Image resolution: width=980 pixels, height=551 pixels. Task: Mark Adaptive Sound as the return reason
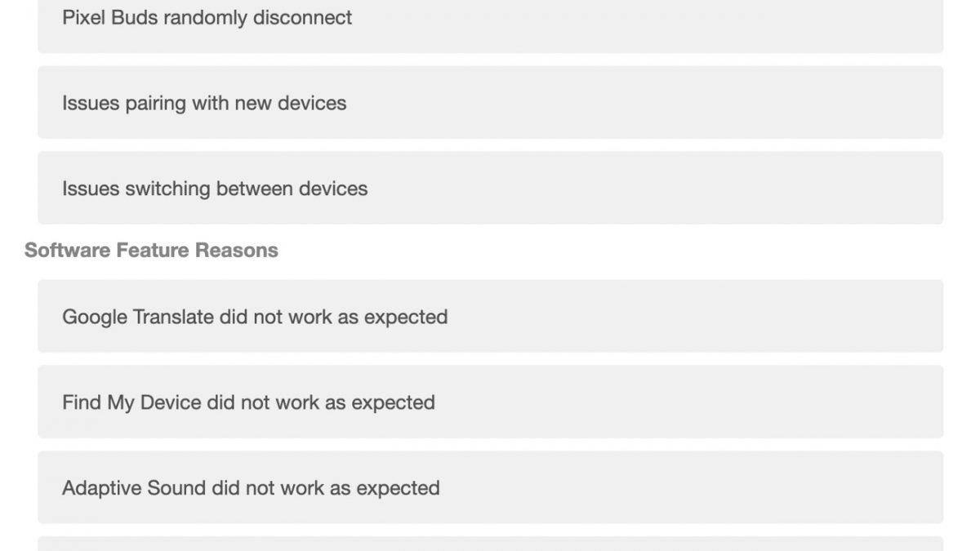490,488
